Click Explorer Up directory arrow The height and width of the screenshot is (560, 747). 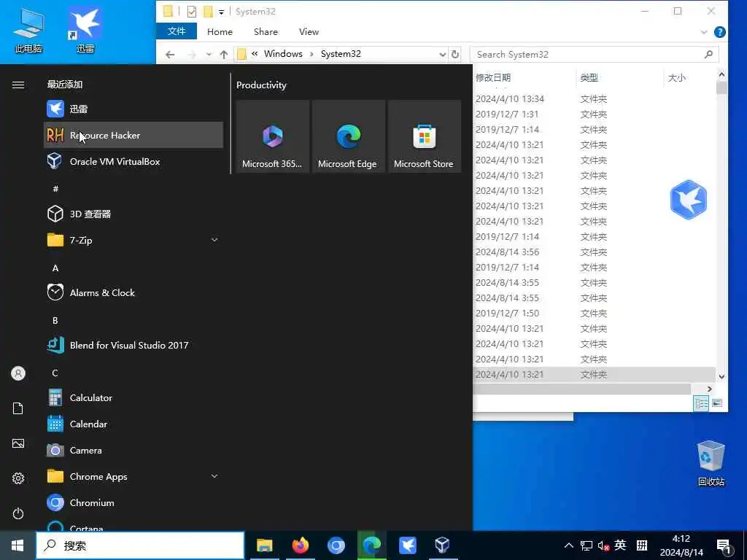coord(224,54)
